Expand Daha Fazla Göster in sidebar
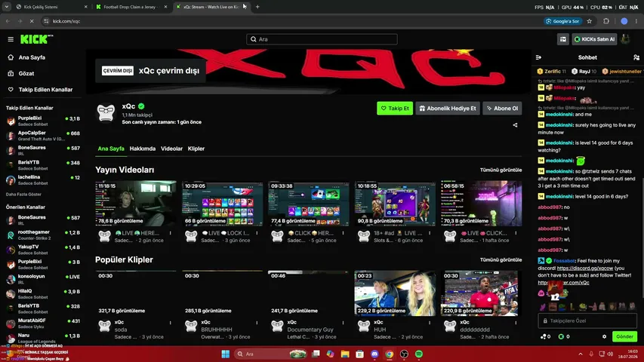Viewport: 644px width, 362px height. point(23,195)
